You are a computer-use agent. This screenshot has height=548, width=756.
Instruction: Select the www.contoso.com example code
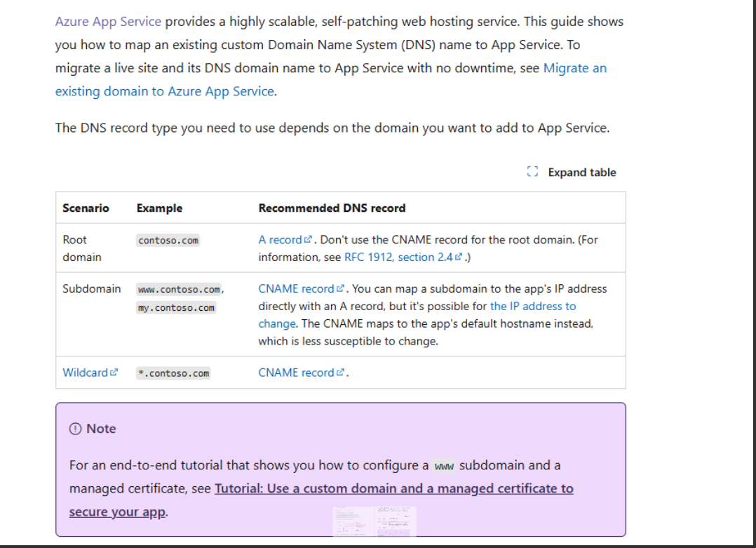[x=179, y=289]
